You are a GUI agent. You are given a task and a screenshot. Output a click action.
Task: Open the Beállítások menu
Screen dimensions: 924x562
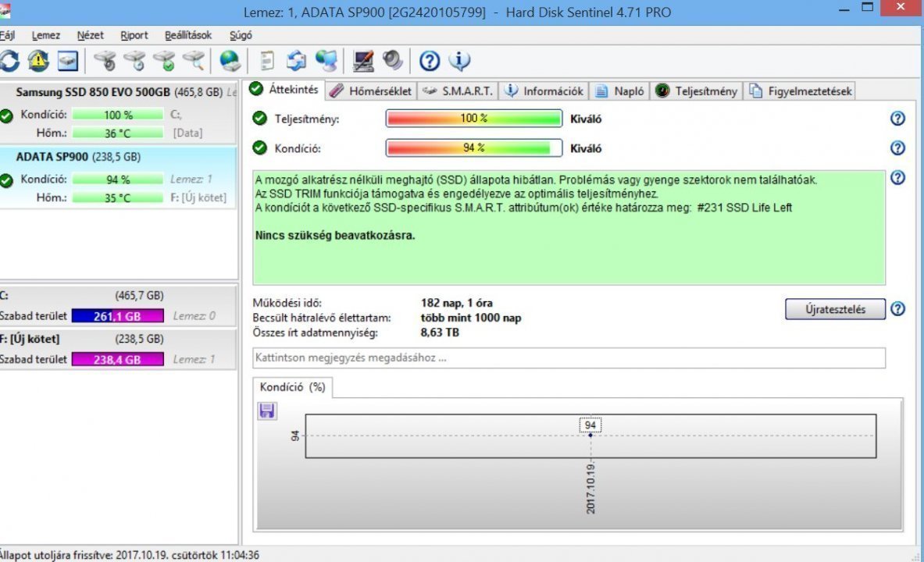tap(188, 35)
